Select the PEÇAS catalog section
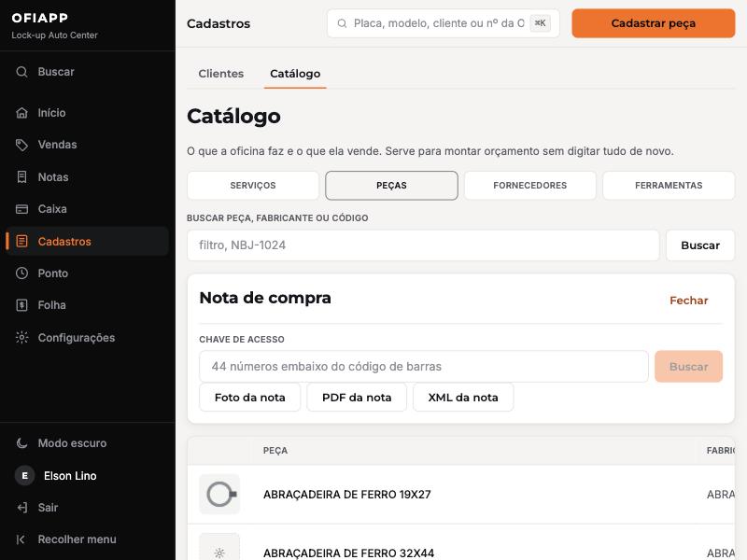This screenshot has width=747, height=560. pyautogui.click(x=391, y=185)
